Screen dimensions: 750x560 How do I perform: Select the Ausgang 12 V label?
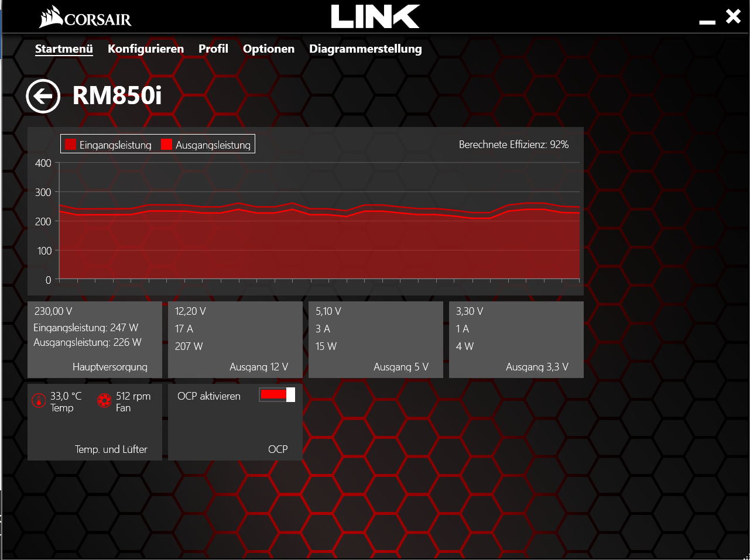coord(259,367)
